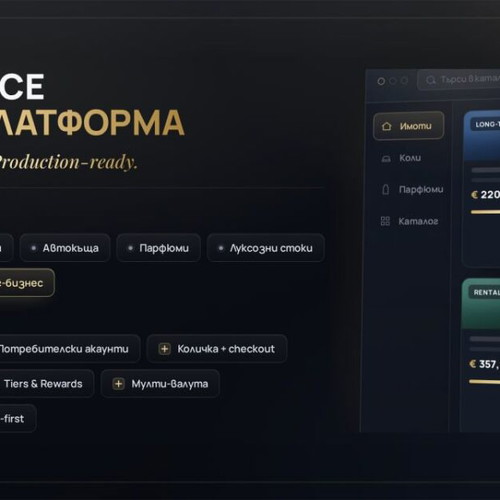The image size is (500, 500).
Task: Click the house icon beside Имоти
Action: point(387,126)
